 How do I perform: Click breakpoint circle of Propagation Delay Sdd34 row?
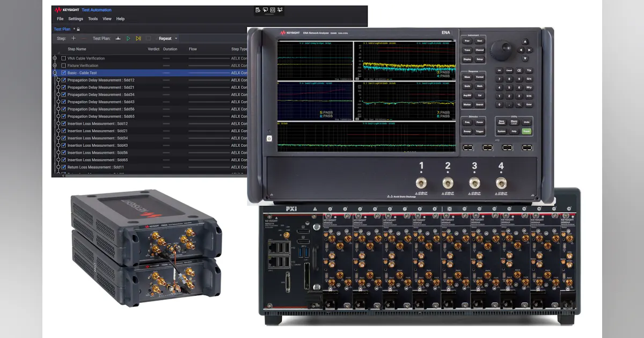(58, 94)
